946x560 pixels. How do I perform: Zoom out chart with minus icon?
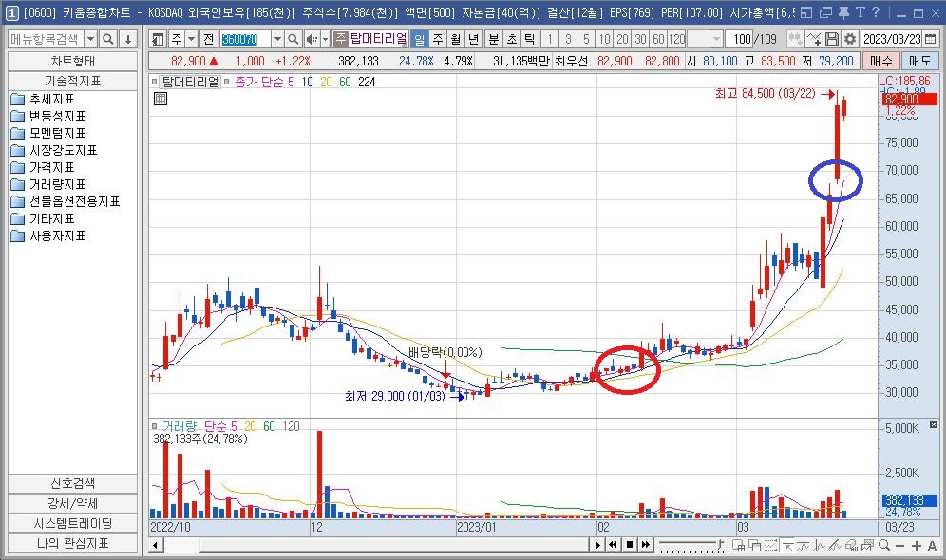(x=900, y=545)
